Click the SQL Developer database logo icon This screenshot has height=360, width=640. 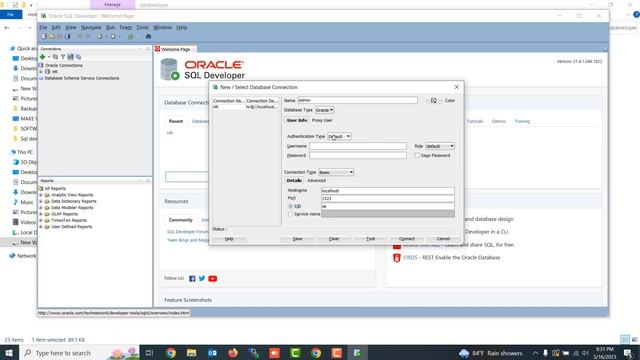pos(170,69)
